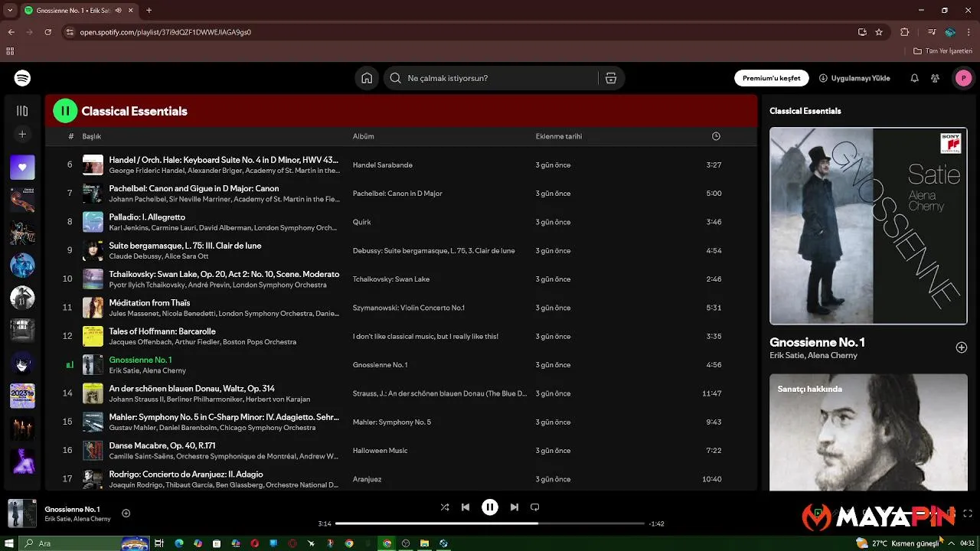Open the artist link Claude Debussy
This screenshot has width=980, height=551.
[x=136, y=256]
